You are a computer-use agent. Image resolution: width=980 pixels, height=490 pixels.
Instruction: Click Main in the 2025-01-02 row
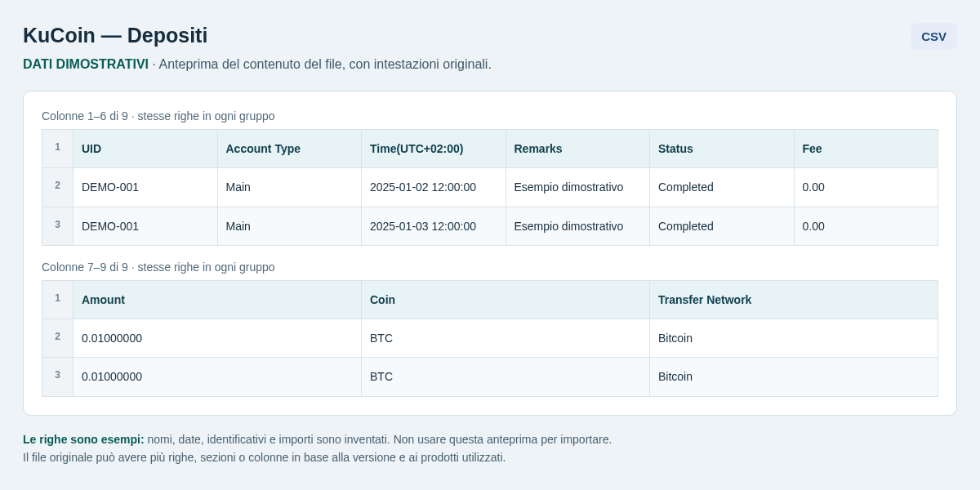(238, 187)
